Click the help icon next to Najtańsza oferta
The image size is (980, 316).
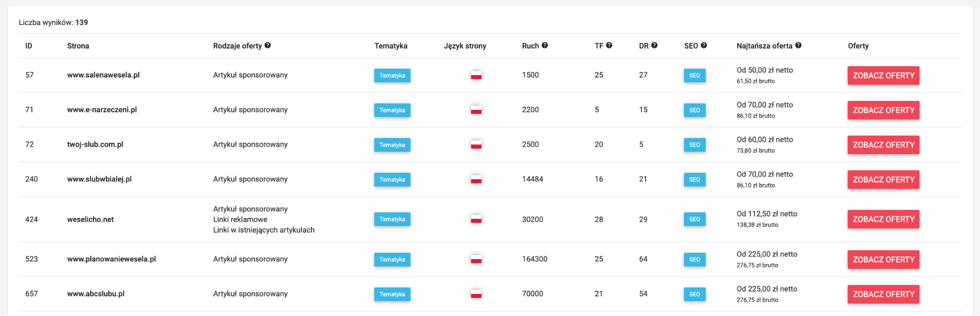pyautogui.click(x=798, y=45)
